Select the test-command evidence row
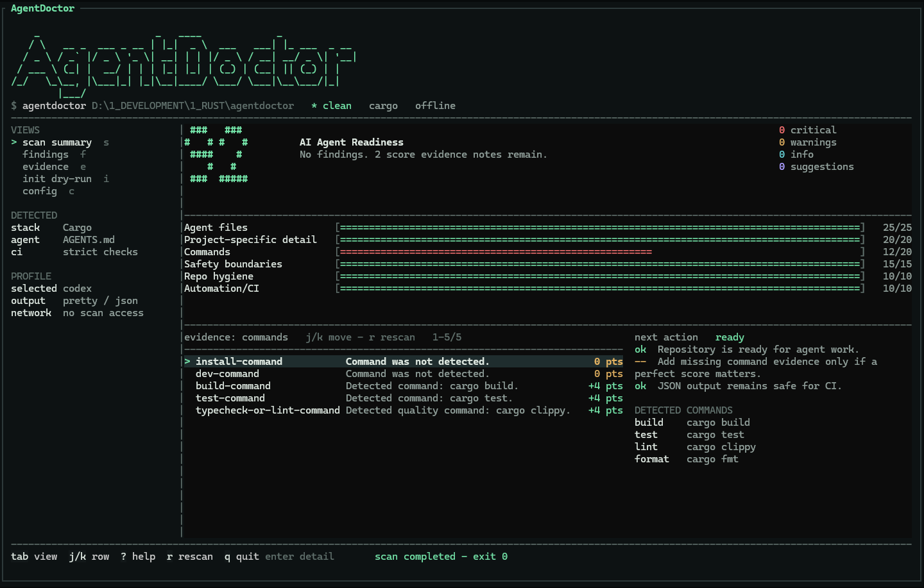Viewport: 924px width, 588px height. click(404, 398)
